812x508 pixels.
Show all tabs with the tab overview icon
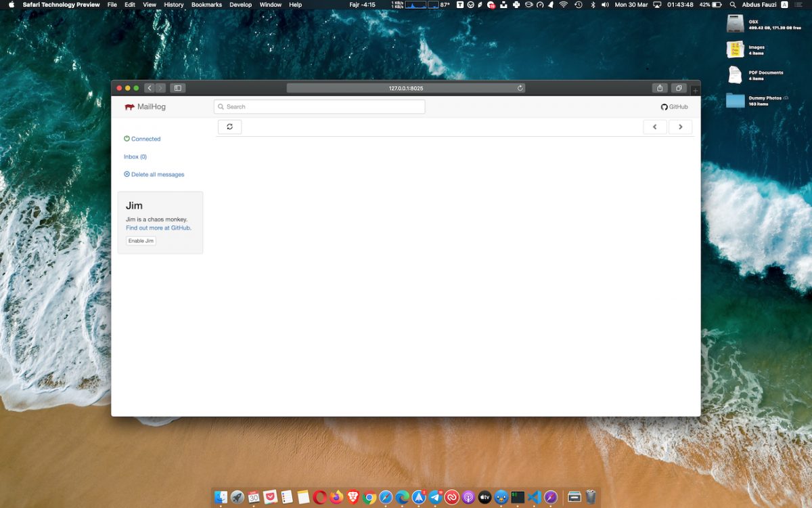point(679,87)
